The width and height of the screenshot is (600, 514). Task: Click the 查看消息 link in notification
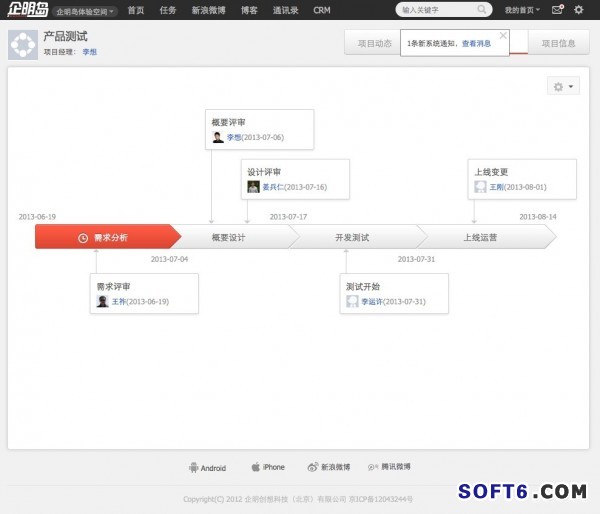coord(476,44)
